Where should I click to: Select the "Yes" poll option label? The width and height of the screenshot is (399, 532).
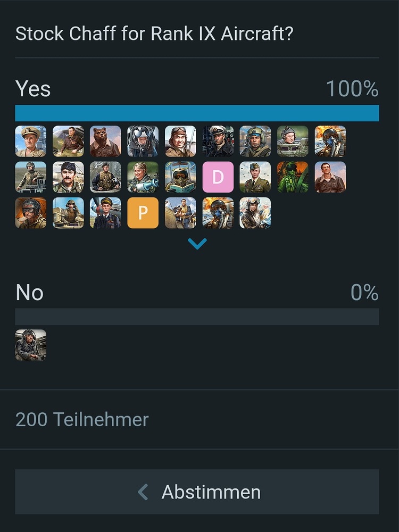33,89
